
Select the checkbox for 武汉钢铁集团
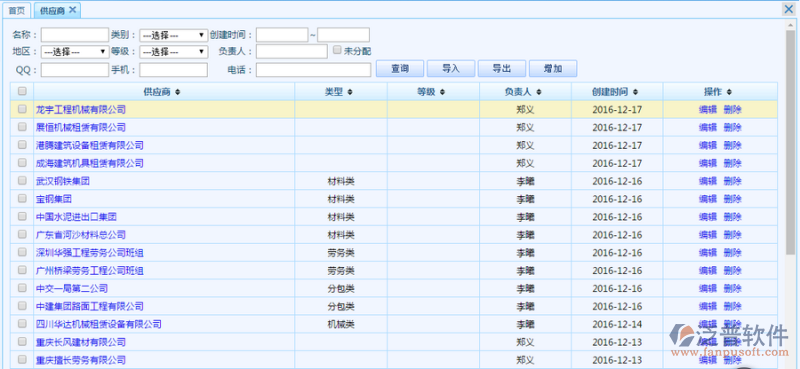coord(22,180)
